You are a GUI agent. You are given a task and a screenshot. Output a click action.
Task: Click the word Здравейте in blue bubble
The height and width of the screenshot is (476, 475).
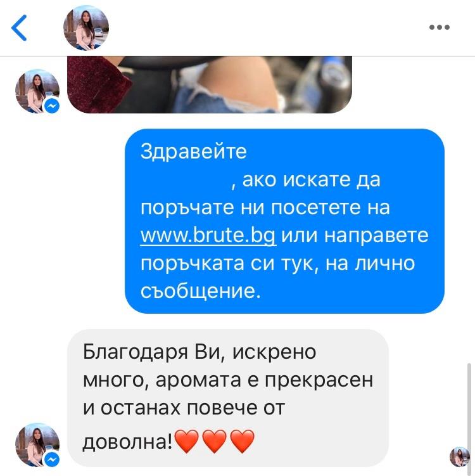point(194,151)
